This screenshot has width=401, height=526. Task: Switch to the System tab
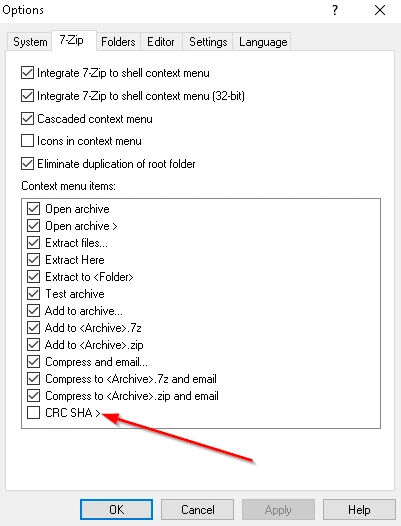click(x=30, y=42)
